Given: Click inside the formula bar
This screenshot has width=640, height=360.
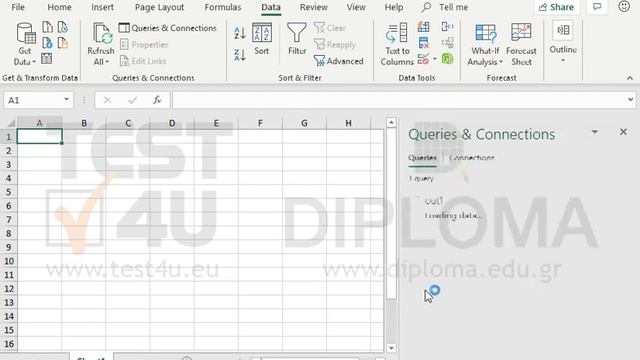Looking at the screenshot, I should (399, 100).
